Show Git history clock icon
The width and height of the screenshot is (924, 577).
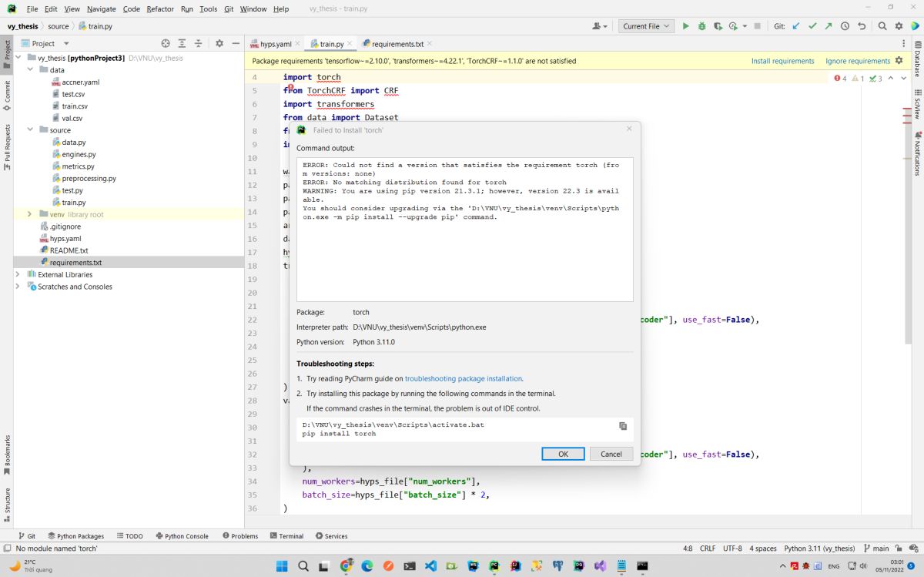pyautogui.click(x=845, y=26)
